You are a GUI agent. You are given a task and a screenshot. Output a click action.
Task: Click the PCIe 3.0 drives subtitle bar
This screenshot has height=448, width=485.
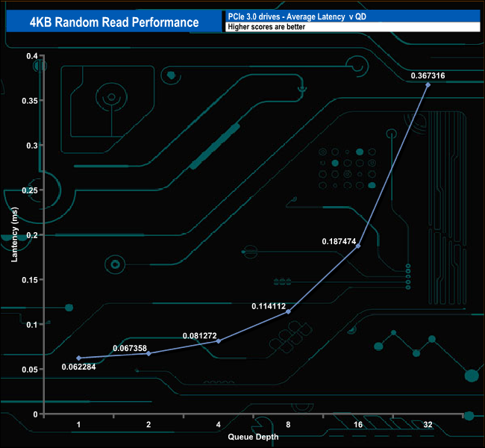coord(353,16)
